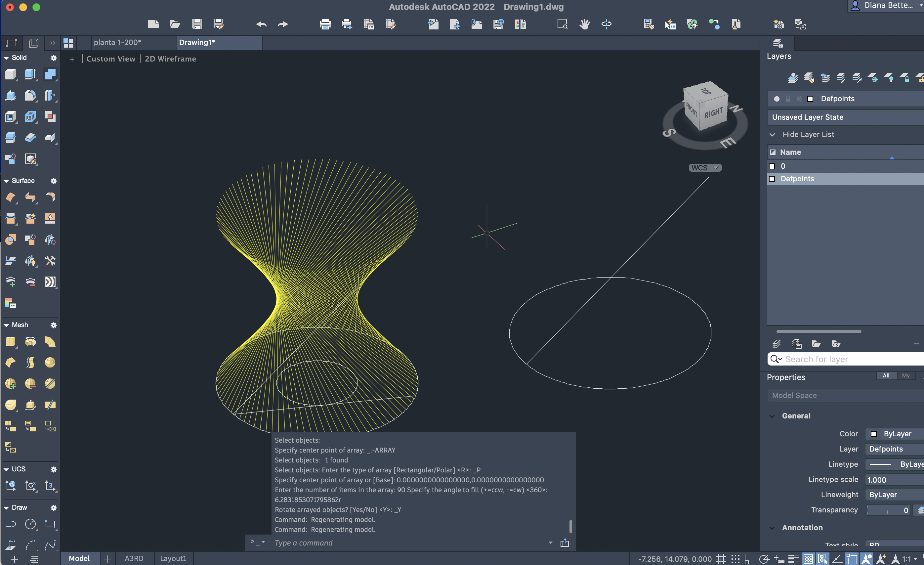Open the WCS coordinate system dropdown
This screenshot has width=924, height=565.
(x=705, y=168)
